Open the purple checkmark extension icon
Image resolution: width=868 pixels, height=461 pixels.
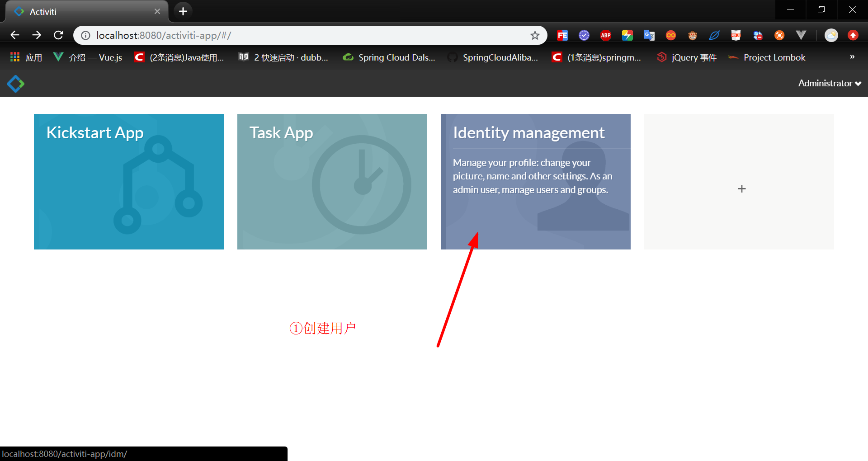coord(584,35)
